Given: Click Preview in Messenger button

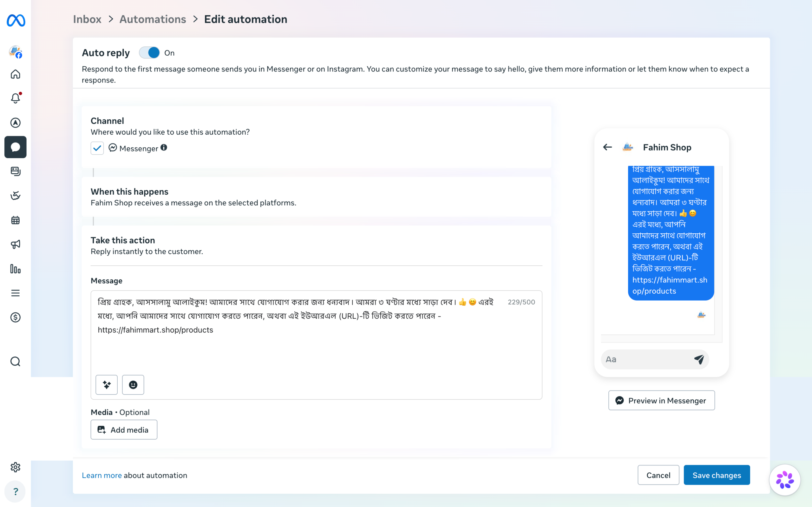Looking at the screenshot, I should click(x=662, y=400).
